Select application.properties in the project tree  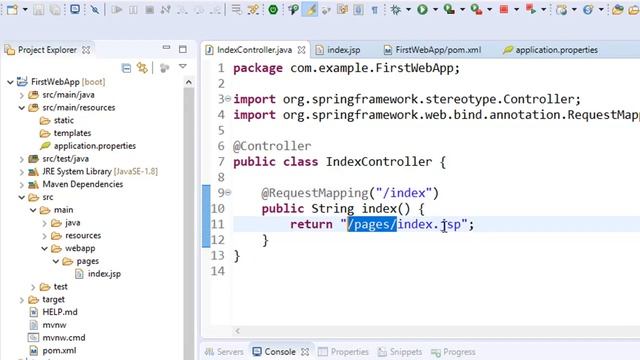[x=95, y=146]
